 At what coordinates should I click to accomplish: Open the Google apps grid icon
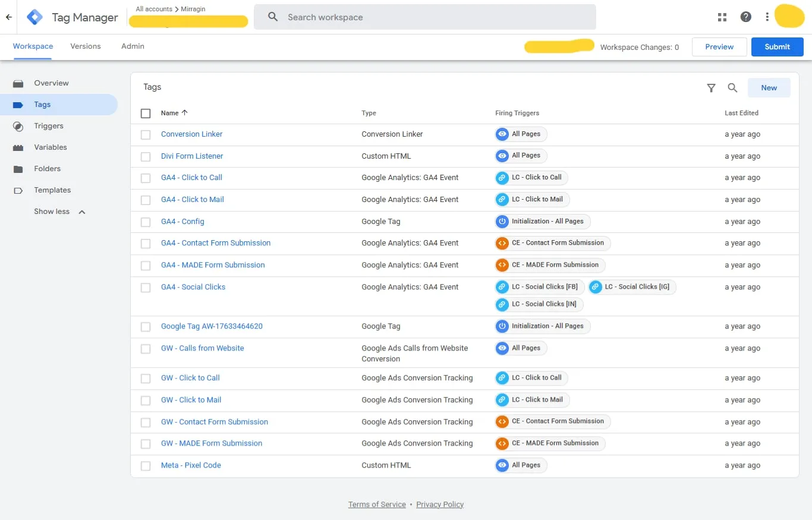pos(722,17)
